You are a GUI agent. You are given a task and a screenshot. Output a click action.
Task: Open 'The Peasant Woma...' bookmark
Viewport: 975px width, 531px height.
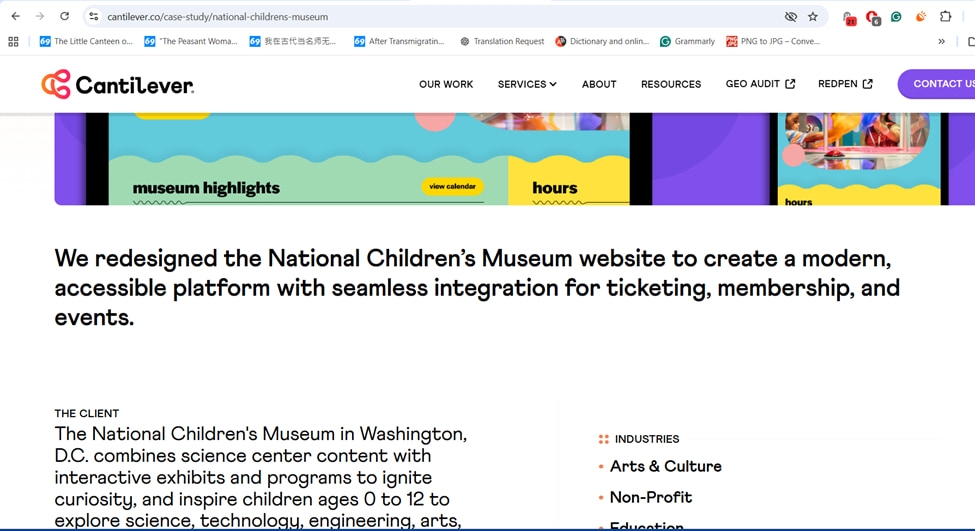tap(191, 42)
